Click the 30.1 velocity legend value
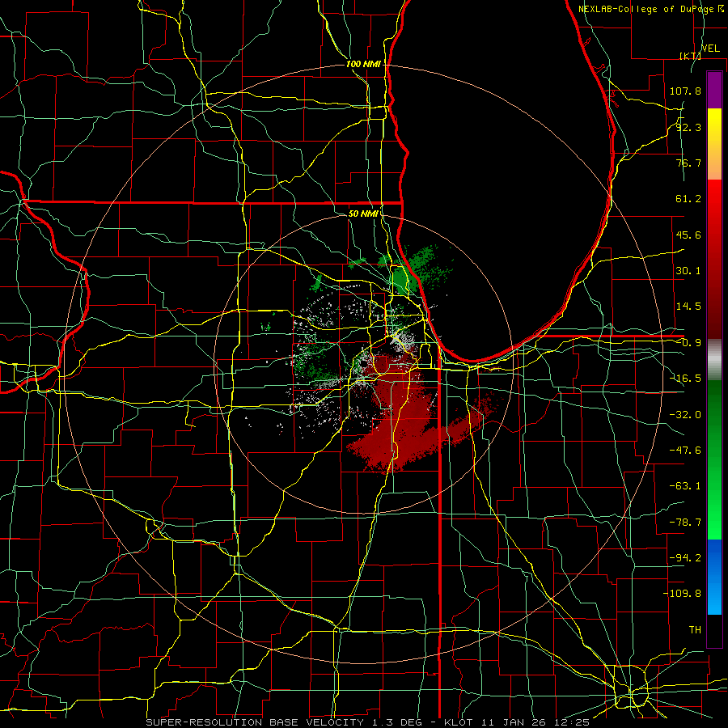728x728 pixels. [x=688, y=271]
